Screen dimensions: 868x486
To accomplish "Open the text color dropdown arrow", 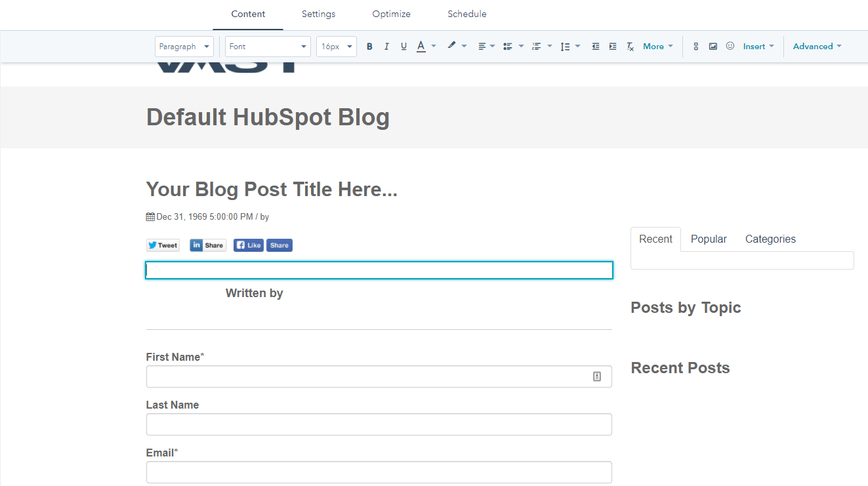I will (x=434, y=47).
